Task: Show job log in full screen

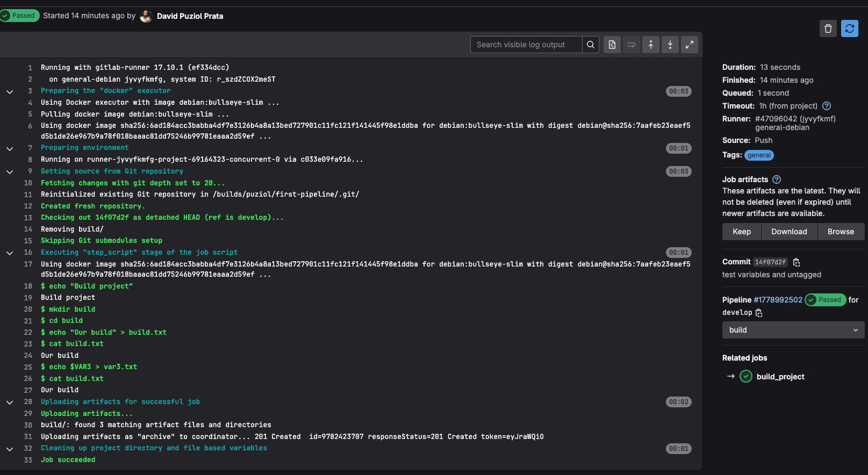Action: (x=689, y=45)
